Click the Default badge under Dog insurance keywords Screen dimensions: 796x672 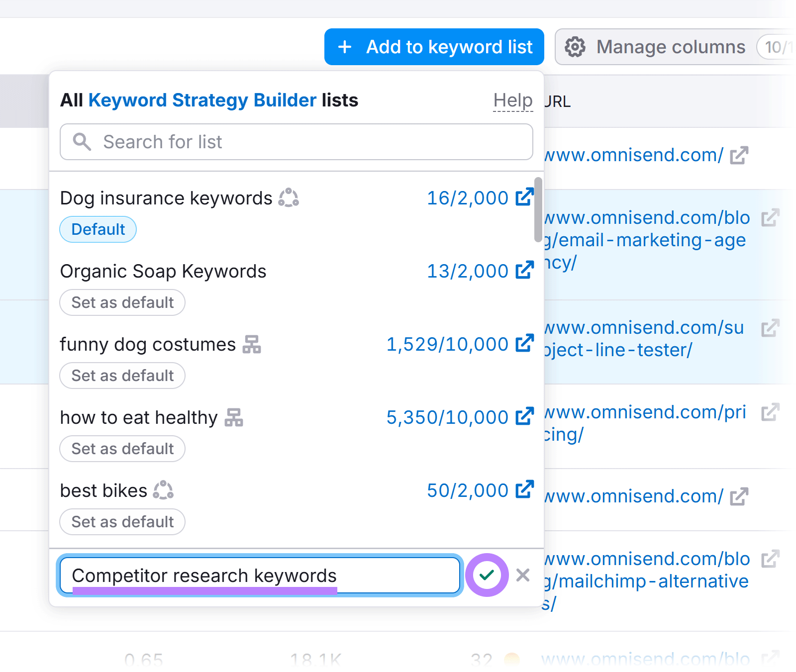click(98, 229)
